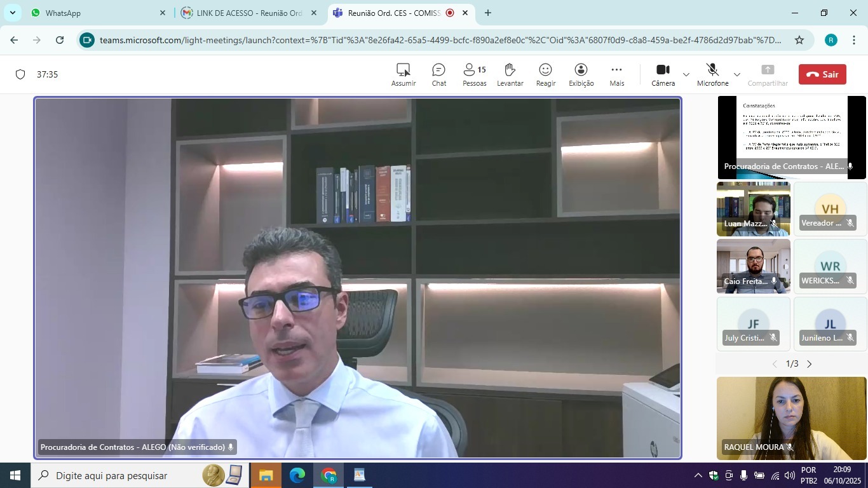Image resolution: width=868 pixels, height=488 pixels.
Task: Show the Pessoas participants list
Action: tap(474, 74)
